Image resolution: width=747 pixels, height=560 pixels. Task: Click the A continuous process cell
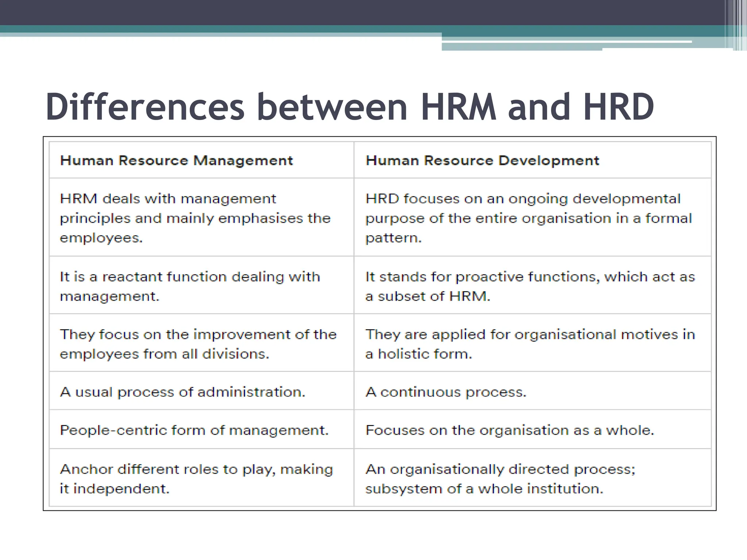[446, 392]
